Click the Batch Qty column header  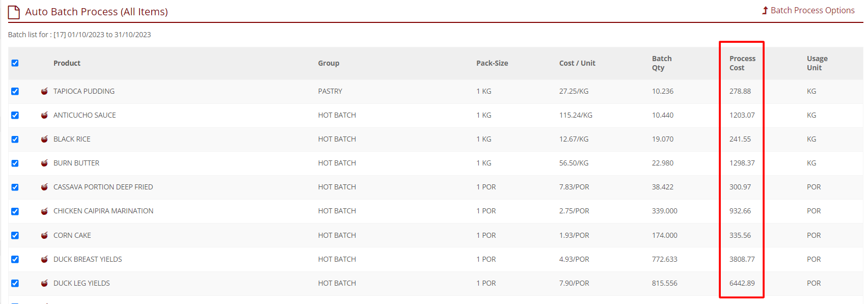[662, 63]
